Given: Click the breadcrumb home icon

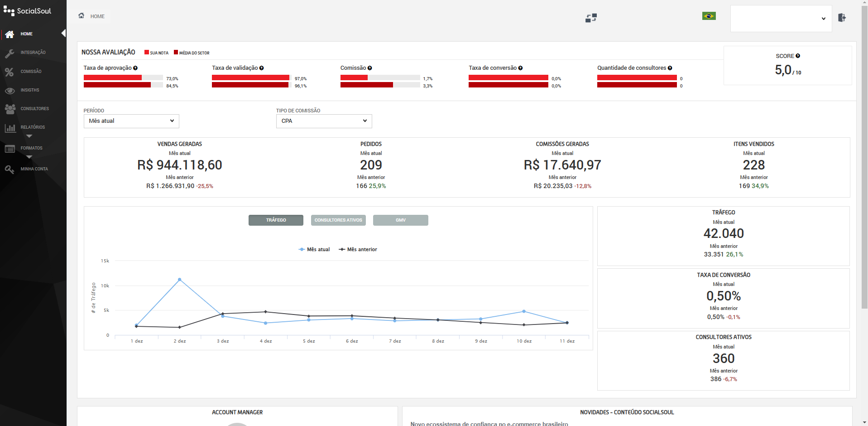Looking at the screenshot, I should click(x=81, y=15).
